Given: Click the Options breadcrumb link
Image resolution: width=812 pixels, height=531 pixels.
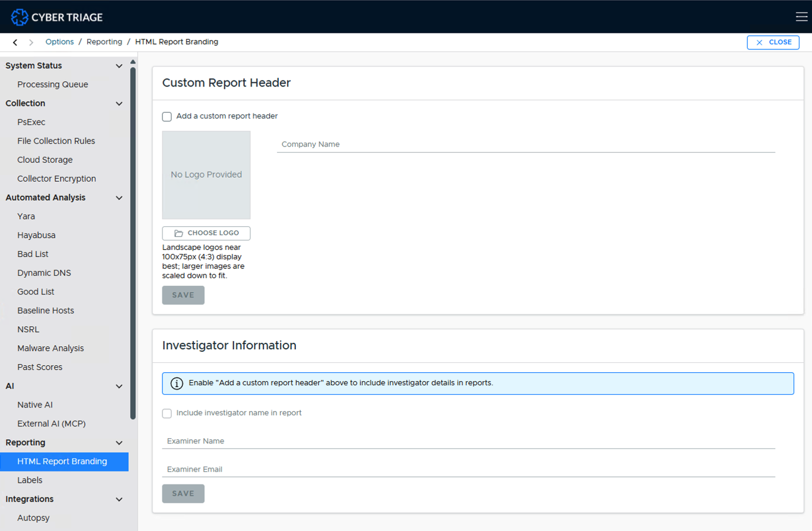Looking at the screenshot, I should tap(59, 42).
